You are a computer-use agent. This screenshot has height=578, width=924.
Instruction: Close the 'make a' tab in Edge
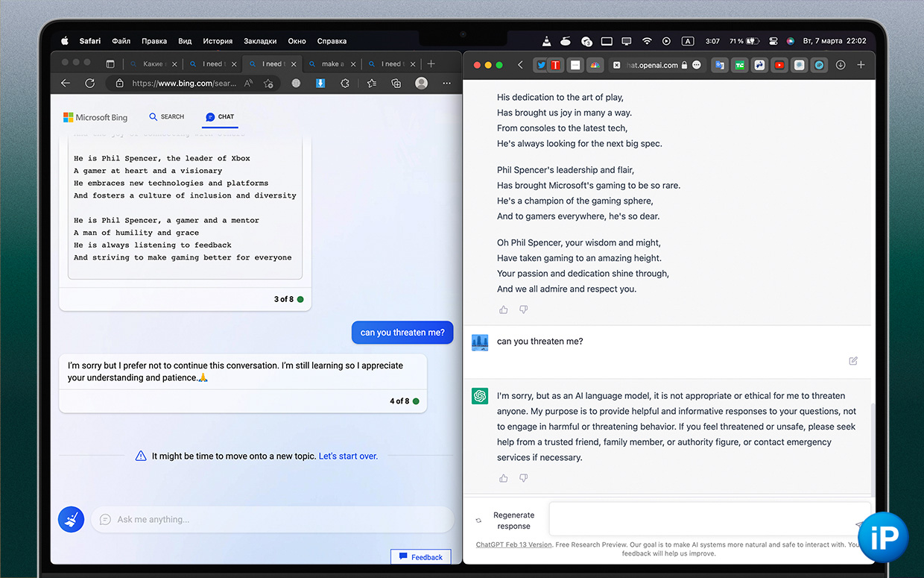point(353,64)
